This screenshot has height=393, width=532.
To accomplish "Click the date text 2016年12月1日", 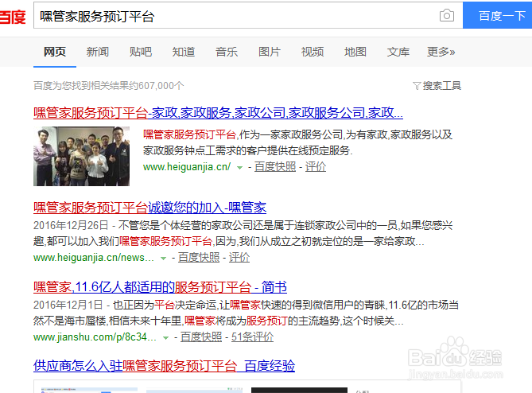I will point(68,305).
